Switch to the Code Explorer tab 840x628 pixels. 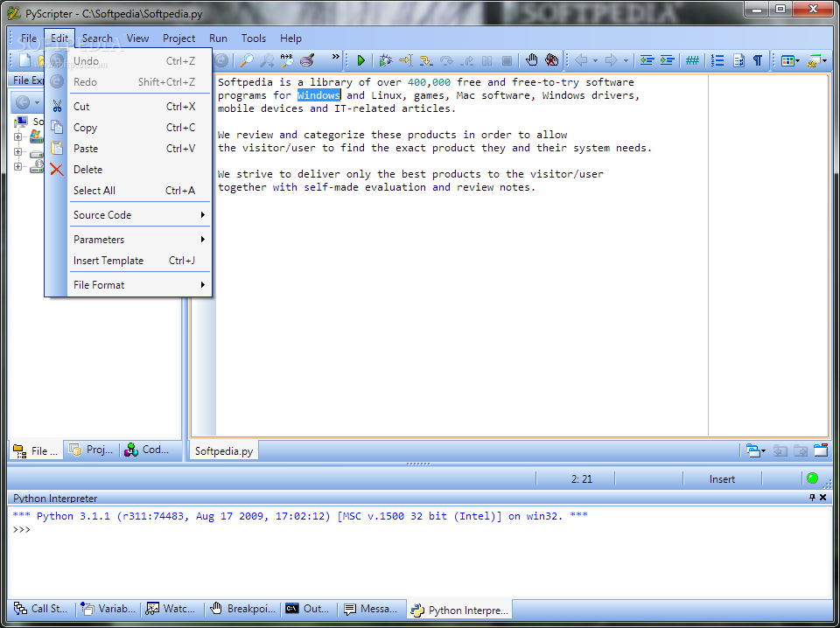point(147,450)
